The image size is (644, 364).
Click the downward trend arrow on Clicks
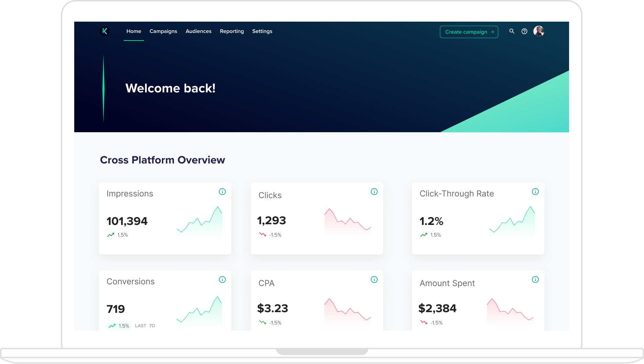point(262,234)
